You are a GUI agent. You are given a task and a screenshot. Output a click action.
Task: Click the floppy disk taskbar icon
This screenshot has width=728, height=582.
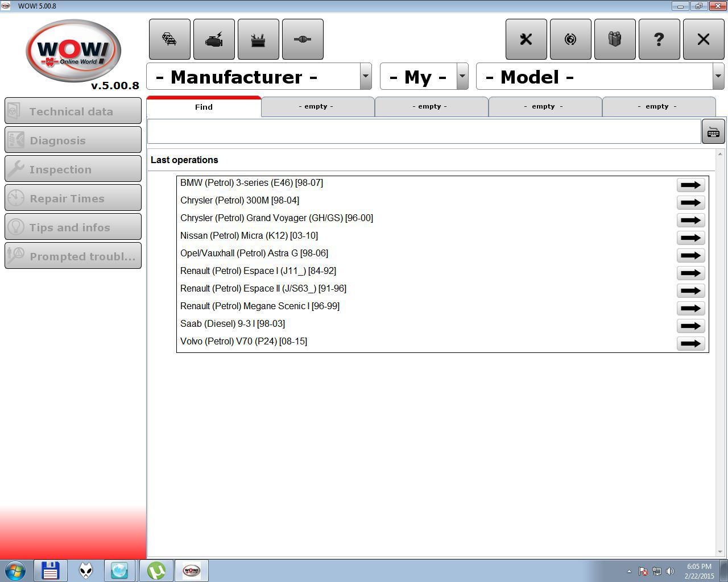tap(51, 571)
